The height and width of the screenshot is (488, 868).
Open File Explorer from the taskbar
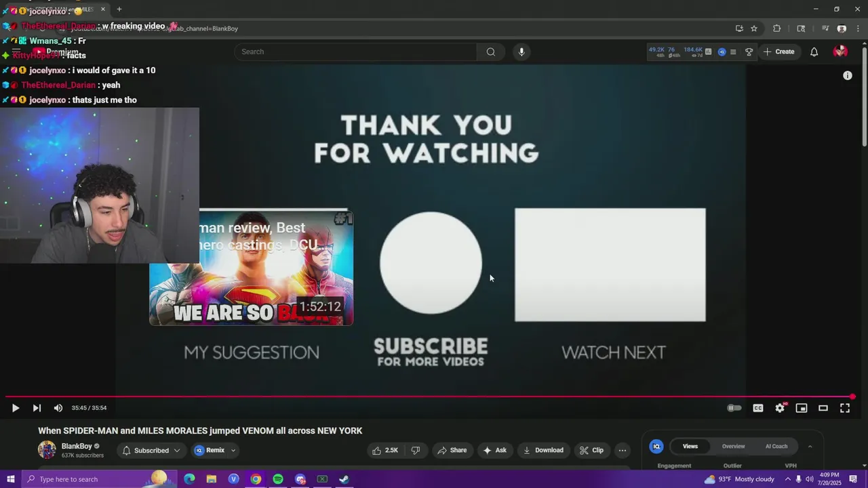click(212, 479)
